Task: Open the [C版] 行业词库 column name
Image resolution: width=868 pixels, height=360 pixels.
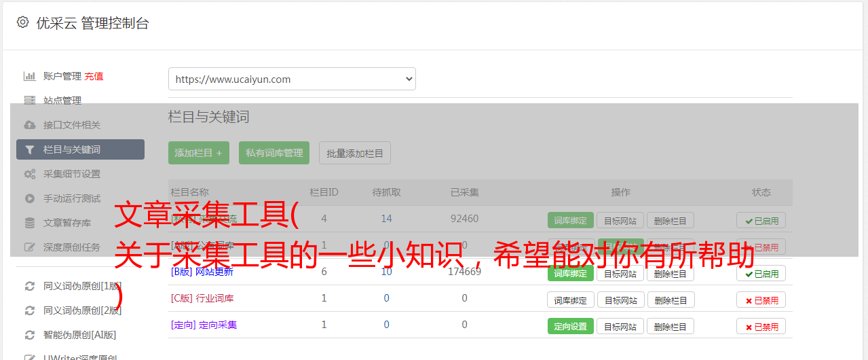Action: tap(202, 298)
